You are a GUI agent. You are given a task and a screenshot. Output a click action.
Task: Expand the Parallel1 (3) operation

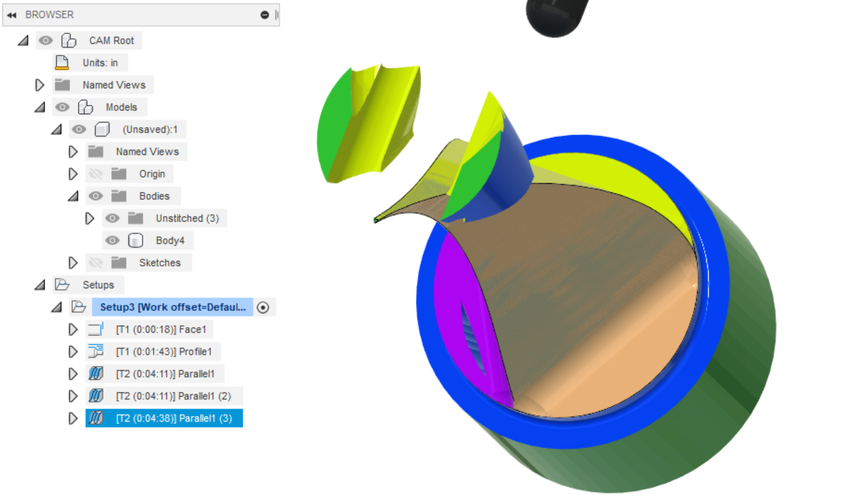[x=73, y=418]
